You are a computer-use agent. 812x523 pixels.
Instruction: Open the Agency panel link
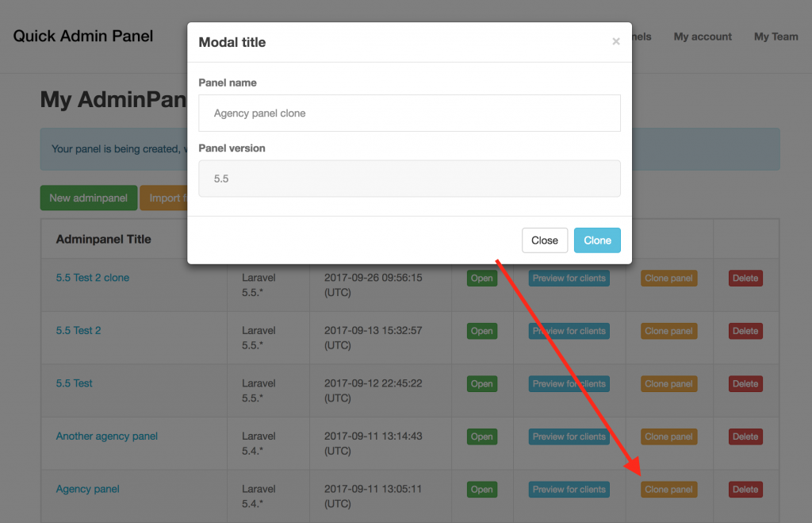coord(87,490)
